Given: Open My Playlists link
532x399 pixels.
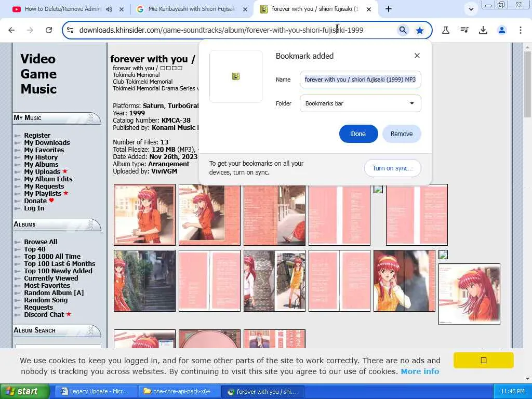Looking at the screenshot, I should (43, 193).
